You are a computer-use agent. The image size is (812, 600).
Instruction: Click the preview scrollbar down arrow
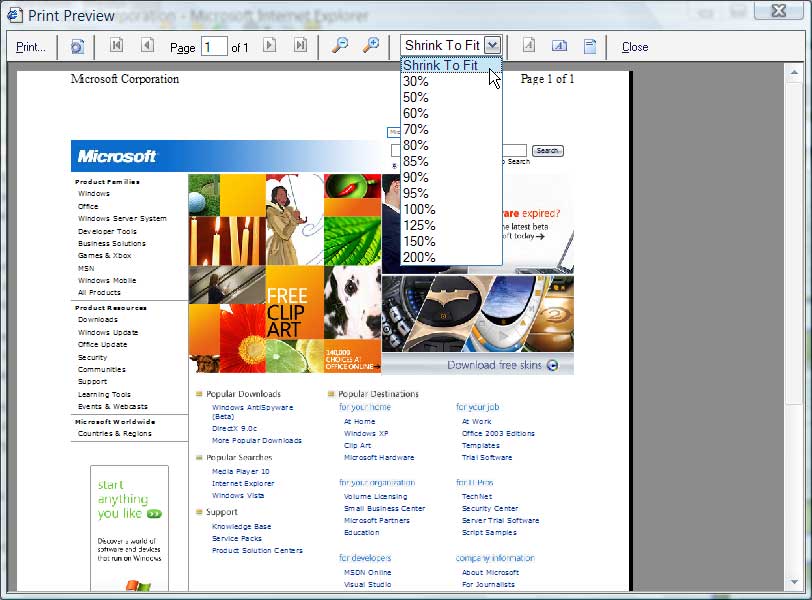coord(794,582)
